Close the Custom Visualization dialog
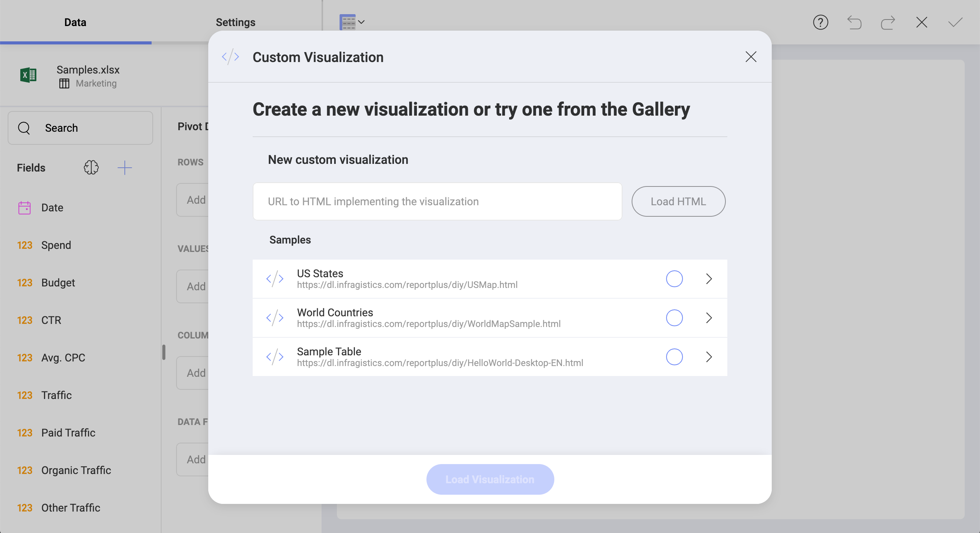This screenshot has width=980, height=533. point(751,57)
